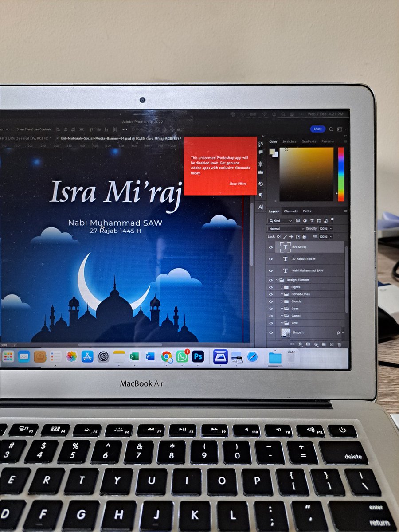399x532 pixels.
Task: Collapse the Camel group
Action: [282, 316]
